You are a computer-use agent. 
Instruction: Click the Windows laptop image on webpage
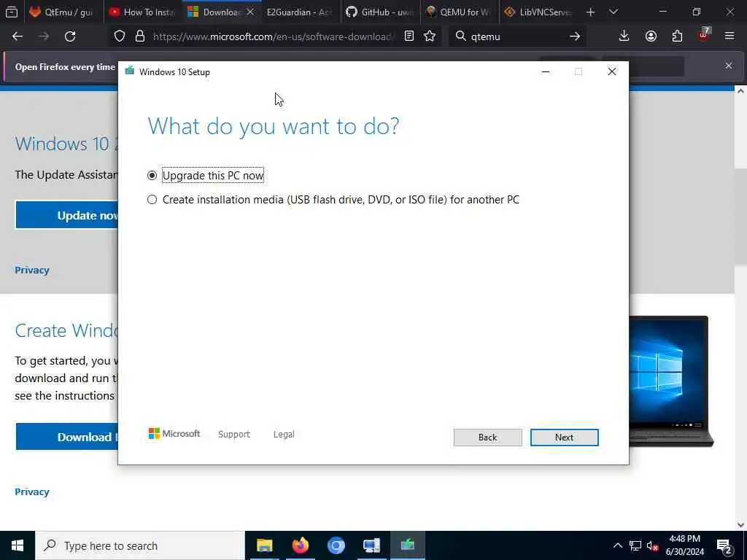point(671,381)
